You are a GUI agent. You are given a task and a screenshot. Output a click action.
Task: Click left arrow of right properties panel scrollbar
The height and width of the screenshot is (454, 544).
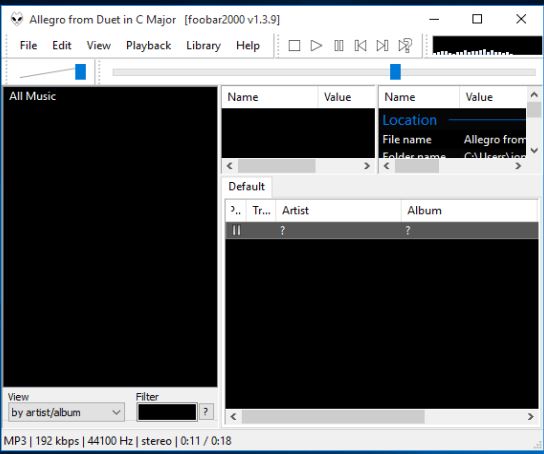pyautogui.click(x=386, y=166)
